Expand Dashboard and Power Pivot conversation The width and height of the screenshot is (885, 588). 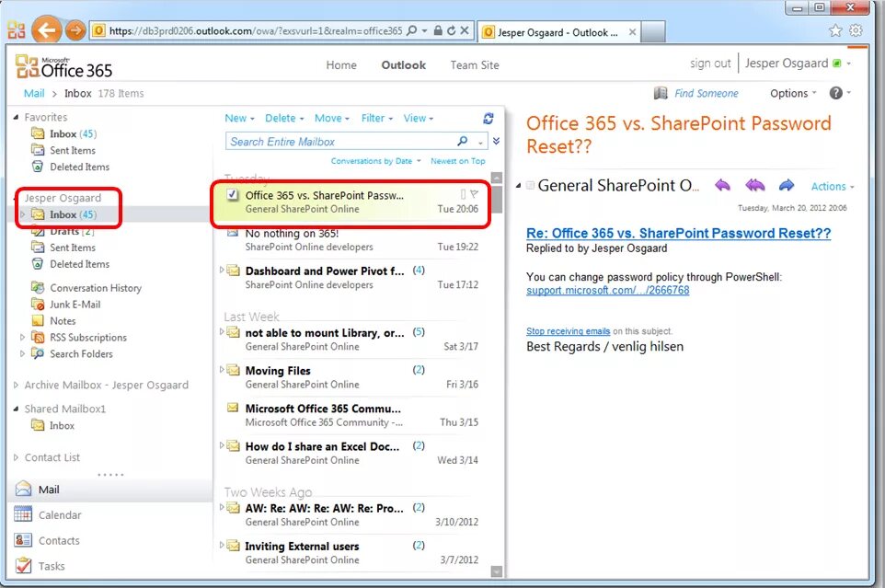pos(222,270)
